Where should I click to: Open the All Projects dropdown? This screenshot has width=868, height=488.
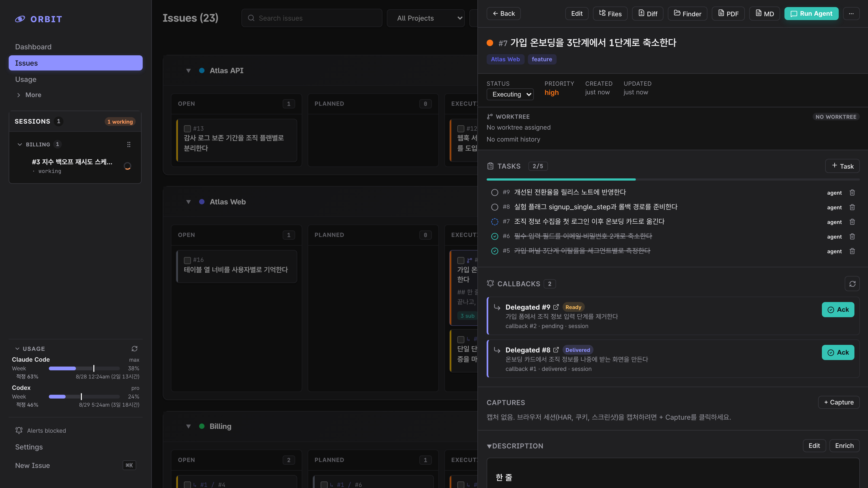point(426,18)
